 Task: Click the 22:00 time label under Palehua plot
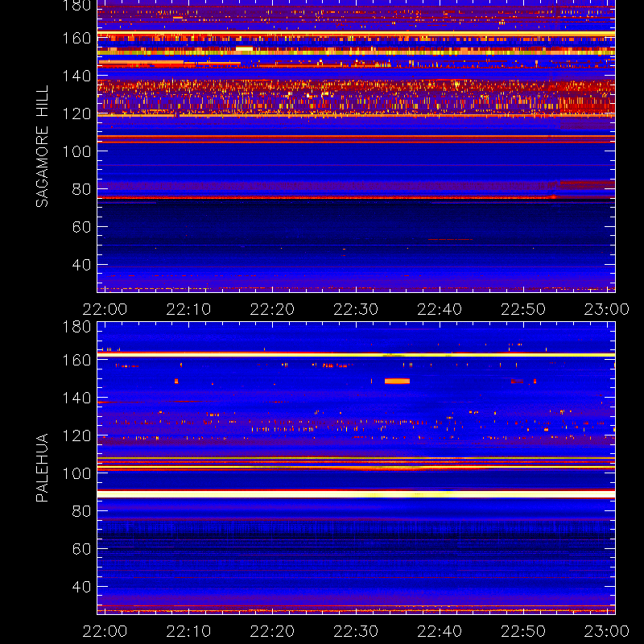pos(105,631)
